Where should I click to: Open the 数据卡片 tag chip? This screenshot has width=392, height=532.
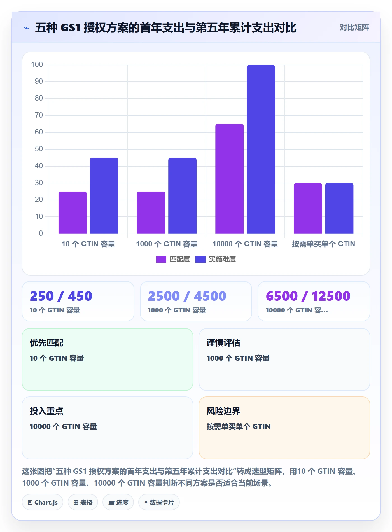tap(159, 502)
